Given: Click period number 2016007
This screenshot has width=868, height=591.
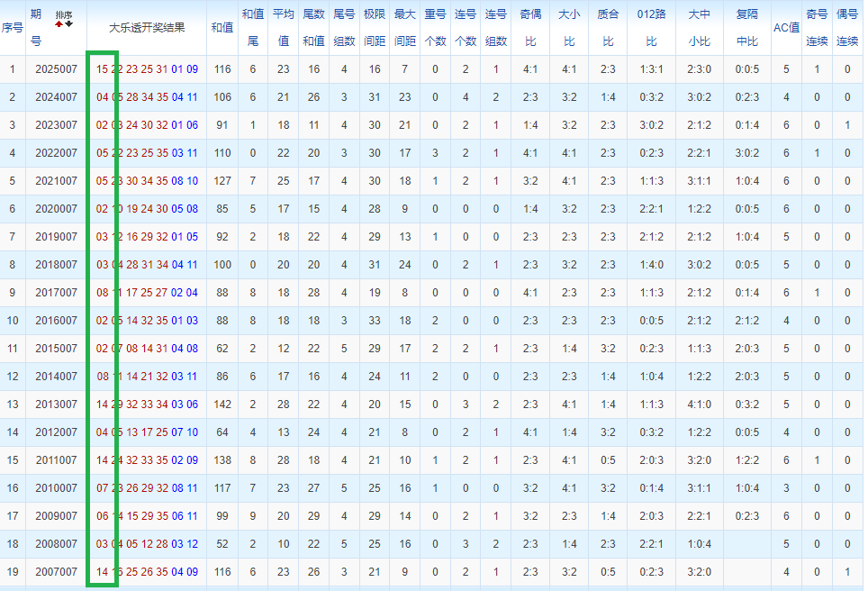Looking at the screenshot, I should pyautogui.click(x=56, y=321).
